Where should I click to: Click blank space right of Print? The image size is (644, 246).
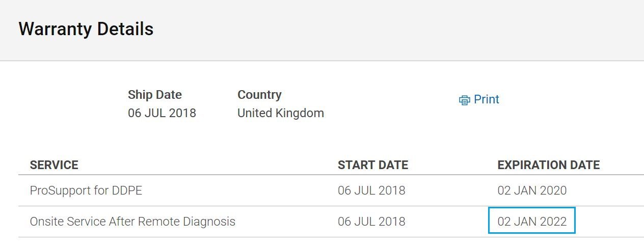coord(571,99)
